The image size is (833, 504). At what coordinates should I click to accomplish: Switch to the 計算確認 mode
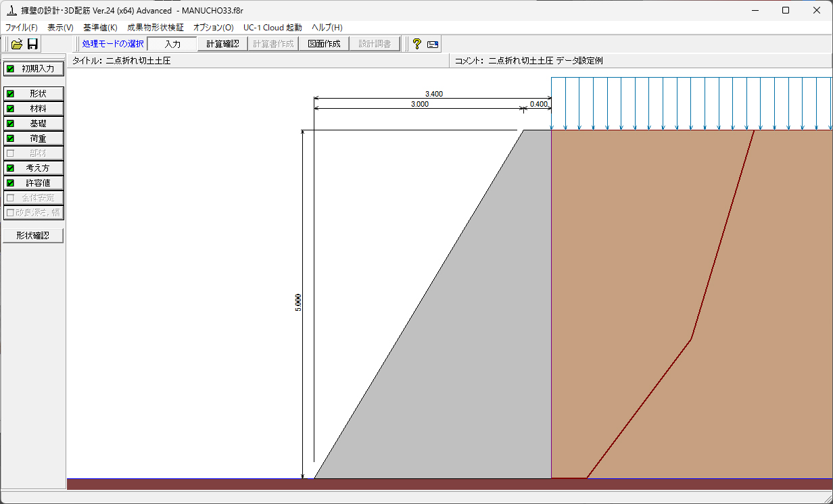point(222,44)
